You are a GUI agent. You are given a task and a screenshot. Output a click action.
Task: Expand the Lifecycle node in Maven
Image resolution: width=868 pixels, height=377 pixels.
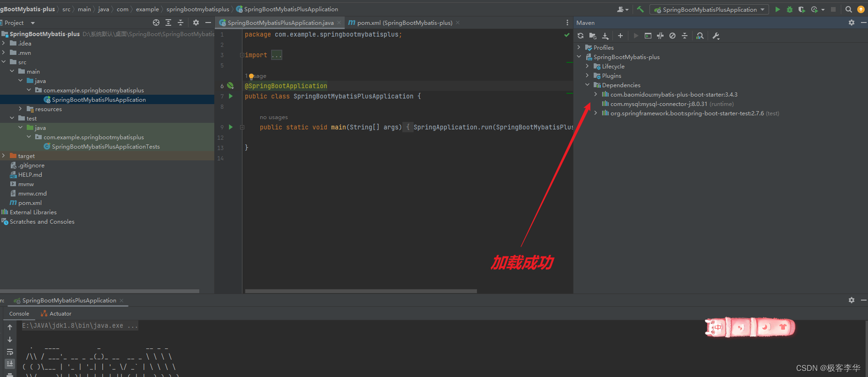click(x=587, y=67)
